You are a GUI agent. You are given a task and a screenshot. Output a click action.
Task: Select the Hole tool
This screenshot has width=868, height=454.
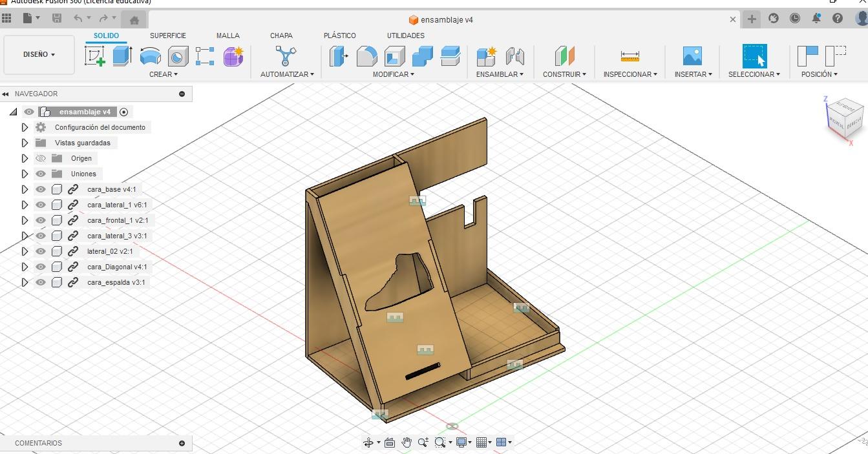[178, 56]
